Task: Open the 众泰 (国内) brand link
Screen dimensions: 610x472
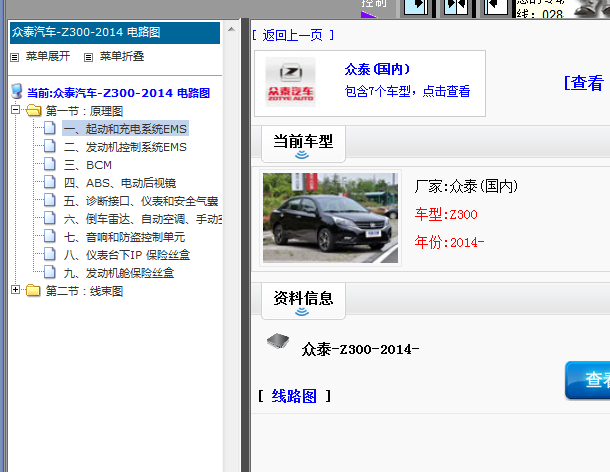Action: point(377,69)
